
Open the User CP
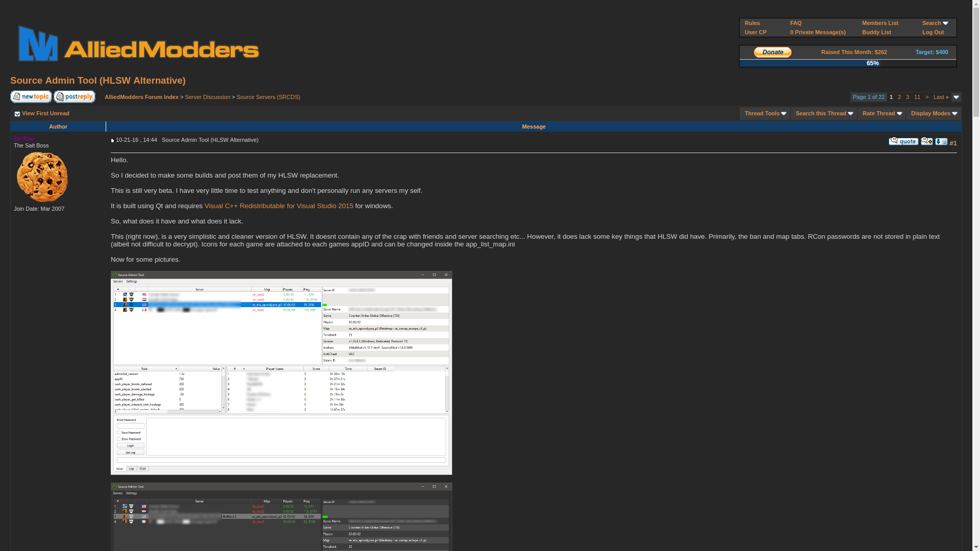[x=755, y=32]
